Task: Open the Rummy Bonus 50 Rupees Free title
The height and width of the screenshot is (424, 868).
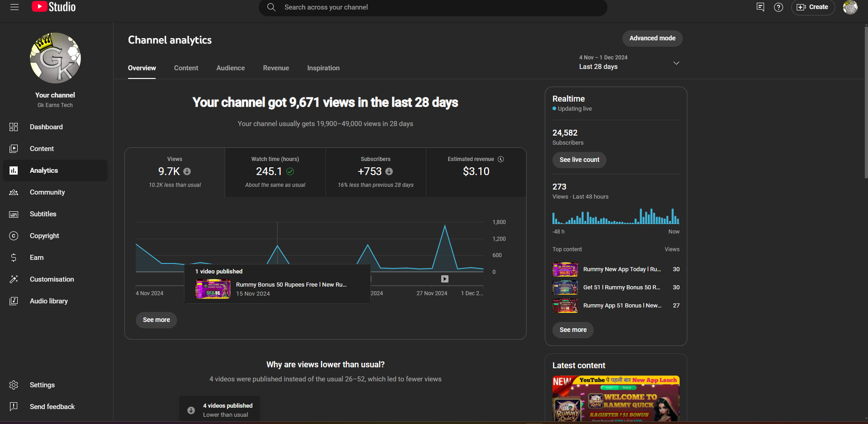Action: pyautogui.click(x=291, y=285)
